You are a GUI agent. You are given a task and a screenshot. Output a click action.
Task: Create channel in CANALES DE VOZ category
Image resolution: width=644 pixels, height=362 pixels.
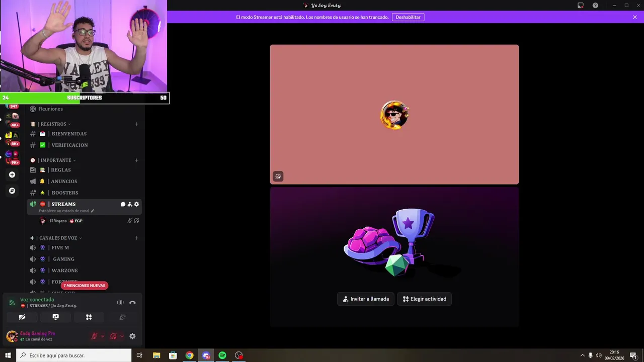coord(136,238)
